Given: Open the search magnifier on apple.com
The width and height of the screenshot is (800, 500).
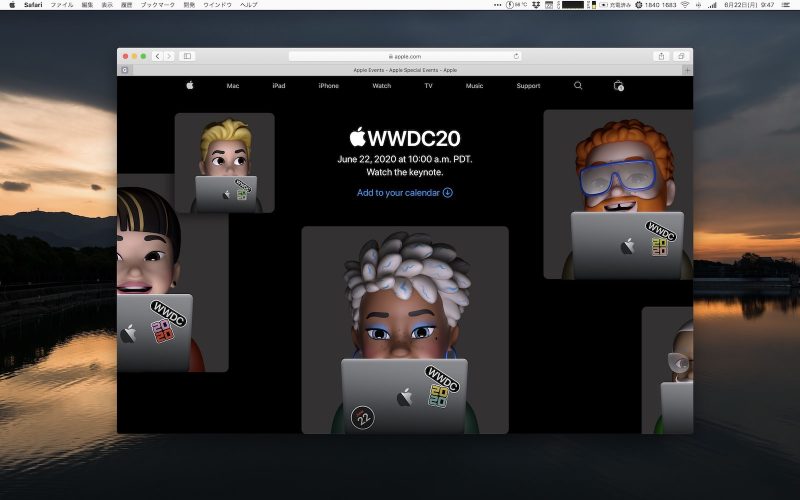Looking at the screenshot, I should coord(578,85).
